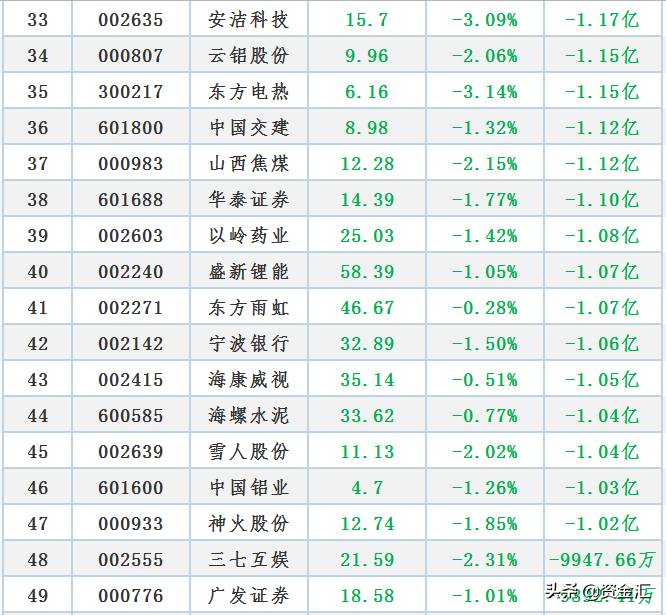The width and height of the screenshot is (666, 615).
Task: Select price cell 11.13
Action: point(367,452)
